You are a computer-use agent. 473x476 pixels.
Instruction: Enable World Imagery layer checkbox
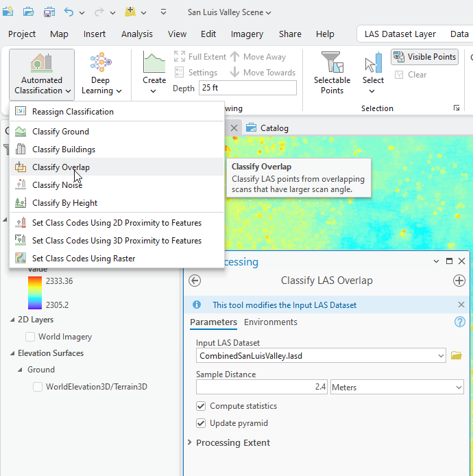pos(30,337)
